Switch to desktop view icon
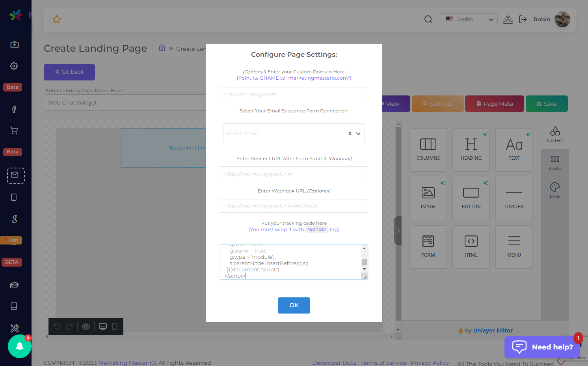The height and width of the screenshot is (366, 588). point(103,327)
